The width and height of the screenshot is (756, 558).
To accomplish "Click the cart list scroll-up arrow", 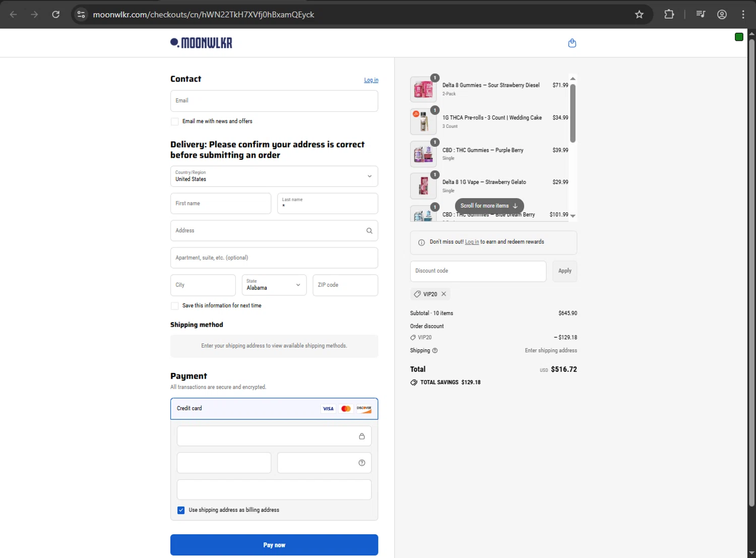I will 573,79.
